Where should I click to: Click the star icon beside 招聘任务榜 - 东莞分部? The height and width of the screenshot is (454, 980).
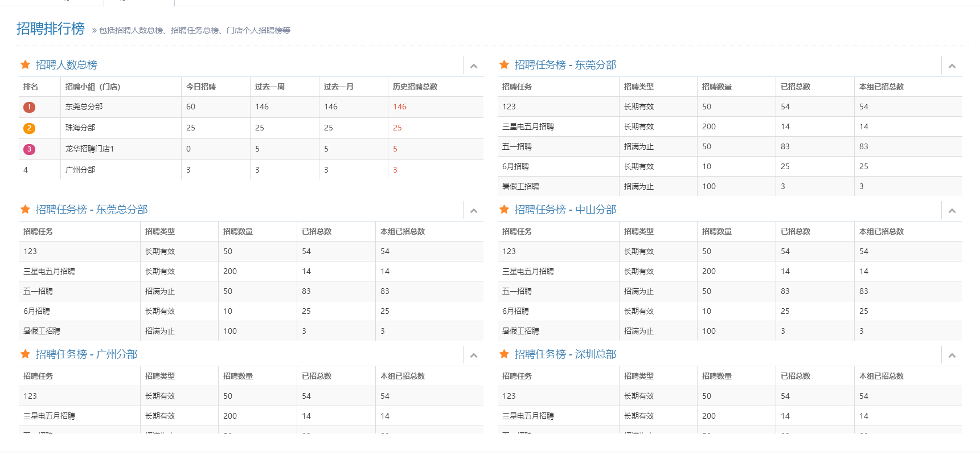pyautogui.click(x=504, y=65)
